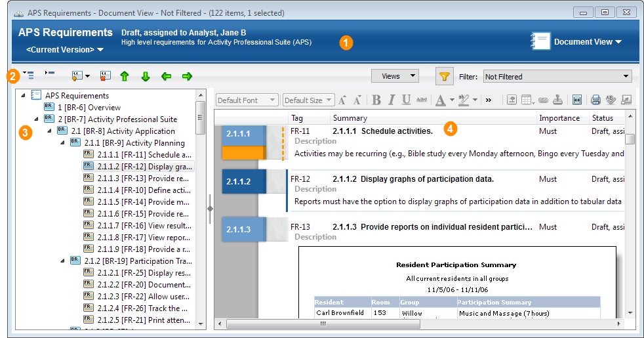644x338 pixels.
Task: Open the Filter dropdown showing Not Filtered
Action: tap(557, 76)
